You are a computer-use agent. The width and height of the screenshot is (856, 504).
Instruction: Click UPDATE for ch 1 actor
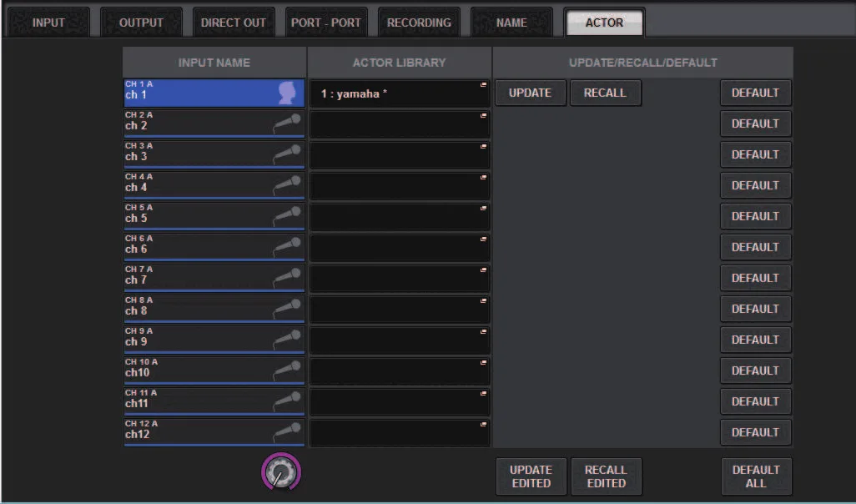pyautogui.click(x=530, y=93)
